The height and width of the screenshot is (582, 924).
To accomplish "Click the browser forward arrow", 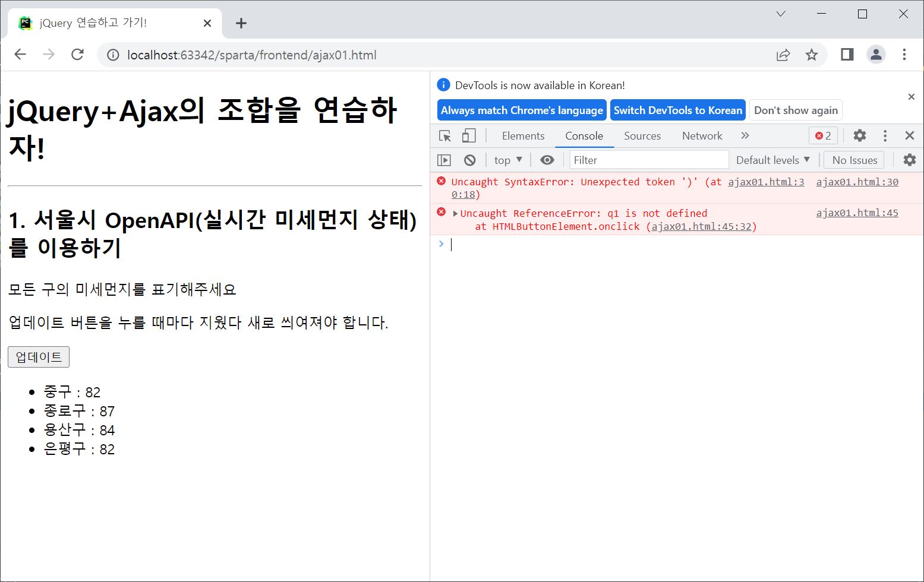I will [49, 55].
